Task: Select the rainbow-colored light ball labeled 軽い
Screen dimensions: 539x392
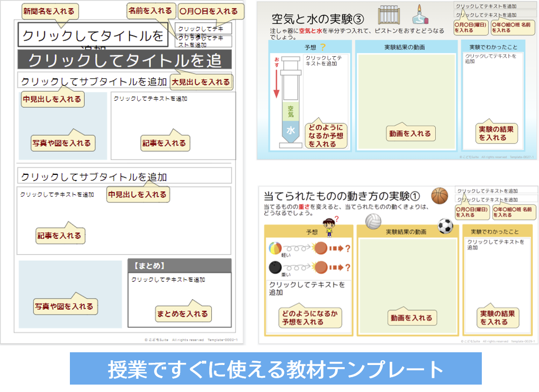Action: pyautogui.click(x=276, y=248)
